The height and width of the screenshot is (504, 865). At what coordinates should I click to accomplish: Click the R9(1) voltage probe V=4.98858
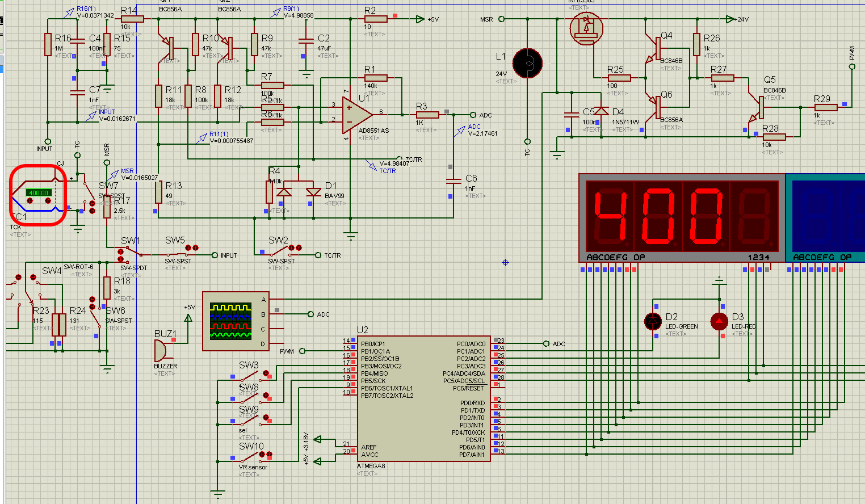click(x=294, y=12)
